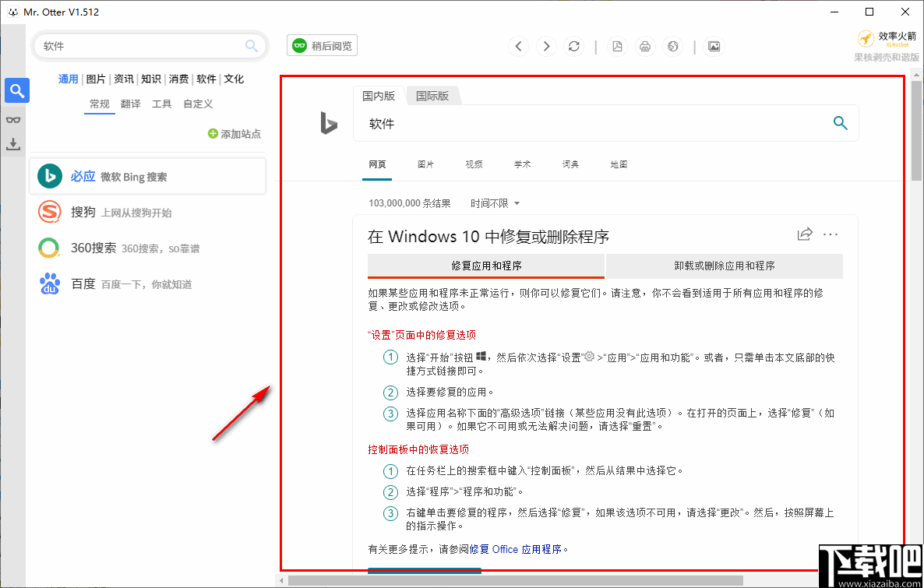
Task: Select the 360搜索 search engine
Action: (x=148, y=248)
